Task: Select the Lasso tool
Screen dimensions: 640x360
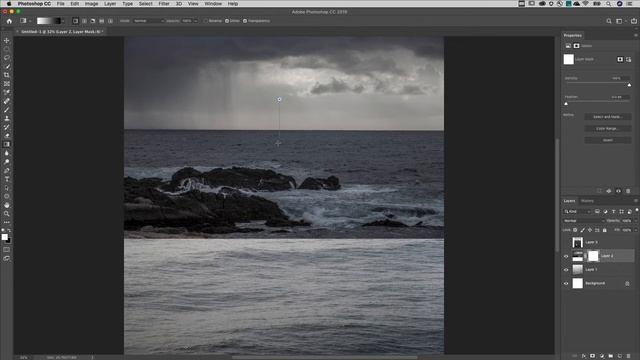Action: [7, 58]
